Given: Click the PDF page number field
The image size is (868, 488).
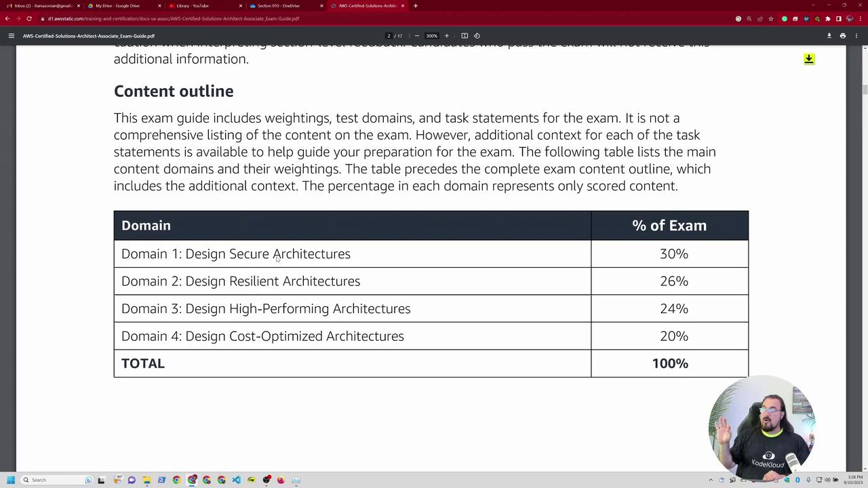Looking at the screenshot, I should click(389, 36).
